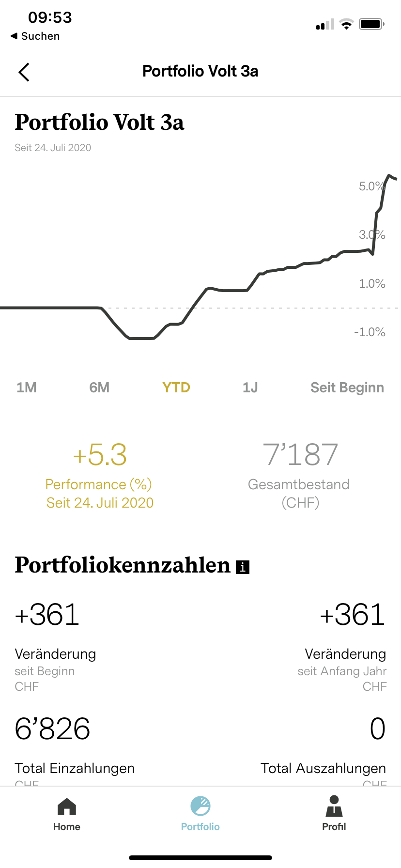Screen dimensions: 401x868
Task: Tap the Home house icon
Action: (x=67, y=807)
